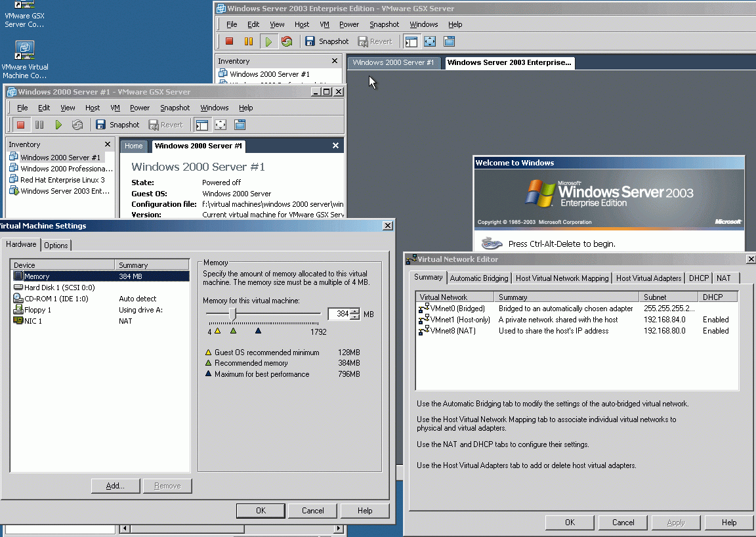Click the quick switch icon in Windows 2000 Server toolbar
The image size is (756, 537).
(x=240, y=125)
